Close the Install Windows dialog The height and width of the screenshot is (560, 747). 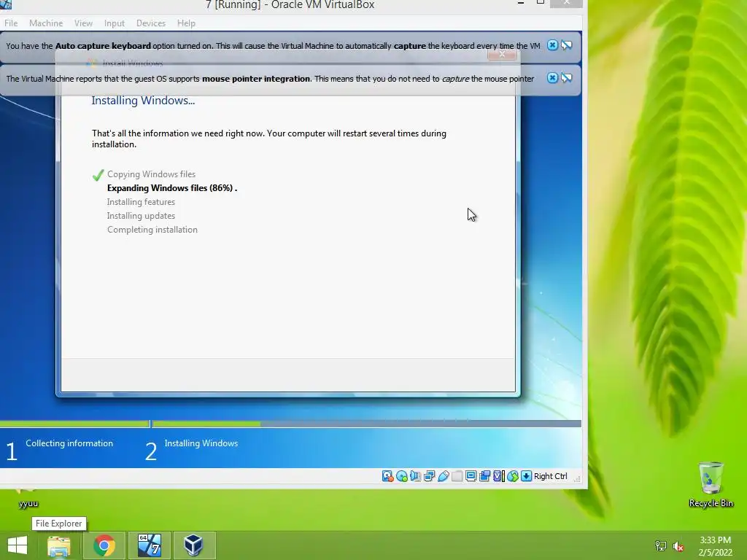[502, 54]
